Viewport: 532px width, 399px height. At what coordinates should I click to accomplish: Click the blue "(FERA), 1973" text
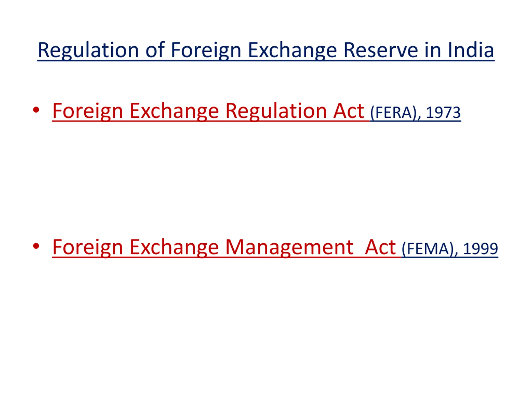[x=415, y=113]
